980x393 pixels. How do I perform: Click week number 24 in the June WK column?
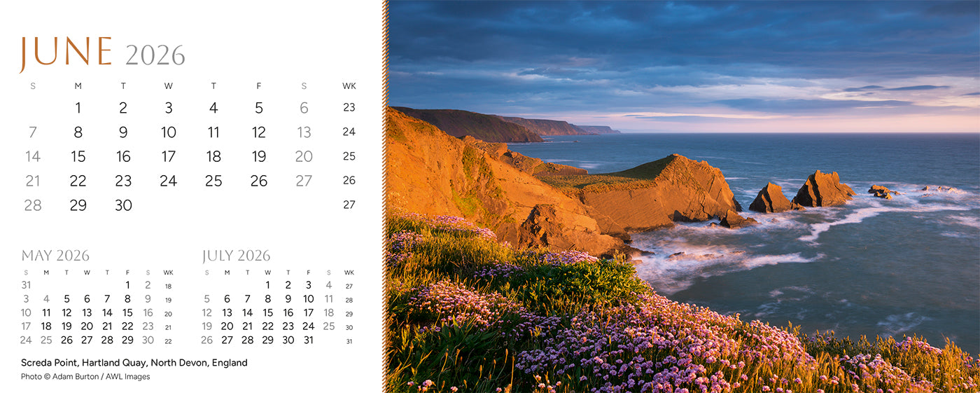click(x=349, y=132)
